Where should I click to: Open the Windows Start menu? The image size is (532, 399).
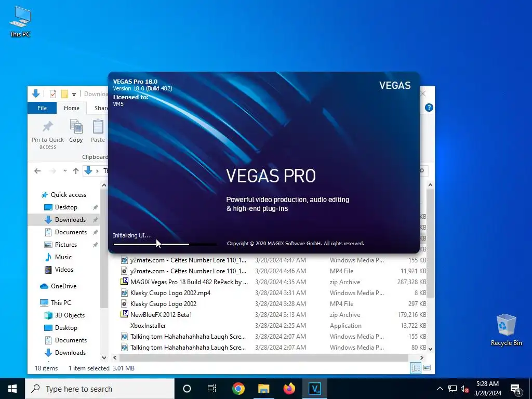[12, 389]
